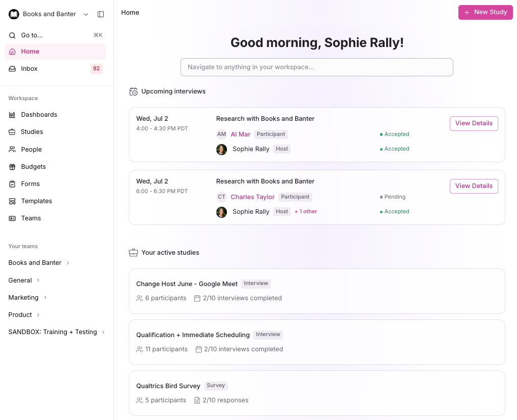Viewport: 517px width, 420px height.
Task: Click the document icon next to 2/10 responses
Action: 197,401
